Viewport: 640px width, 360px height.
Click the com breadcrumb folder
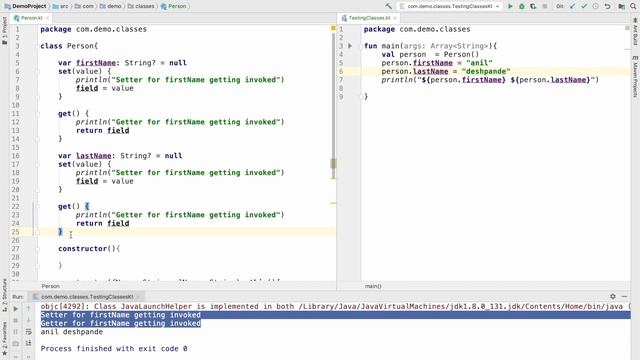click(84, 6)
